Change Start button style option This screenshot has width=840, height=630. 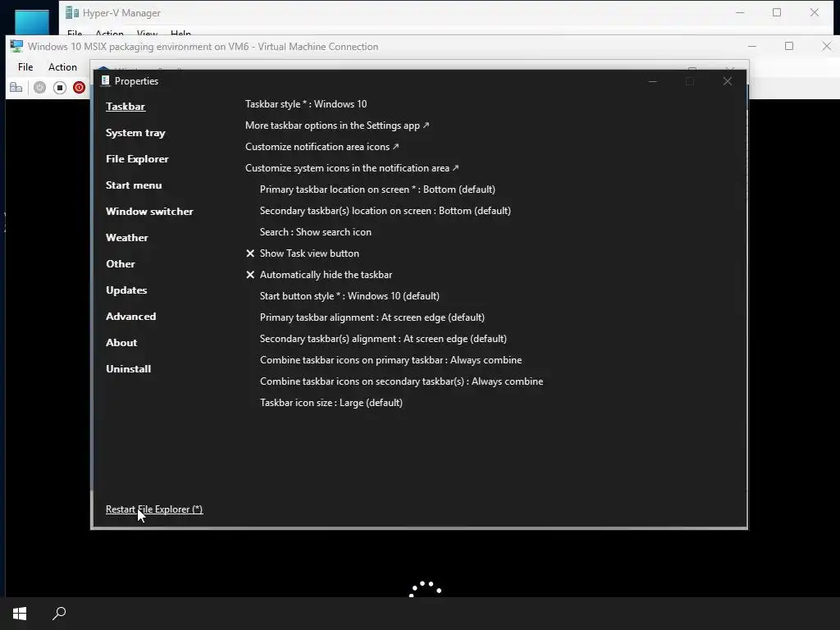pyautogui.click(x=349, y=295)
